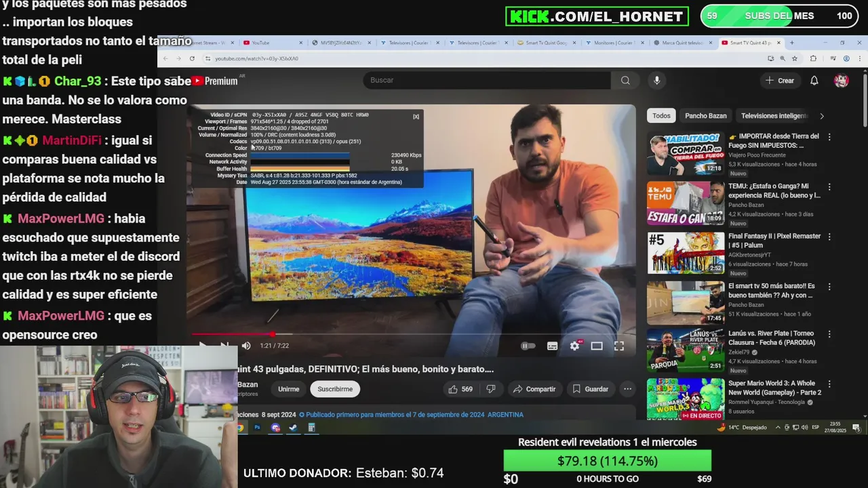Switch to Monitores | Courier tab
Image resolution: width=868 pixels, height=488 pixels.
pyautogui.click(x=614, y=43)
